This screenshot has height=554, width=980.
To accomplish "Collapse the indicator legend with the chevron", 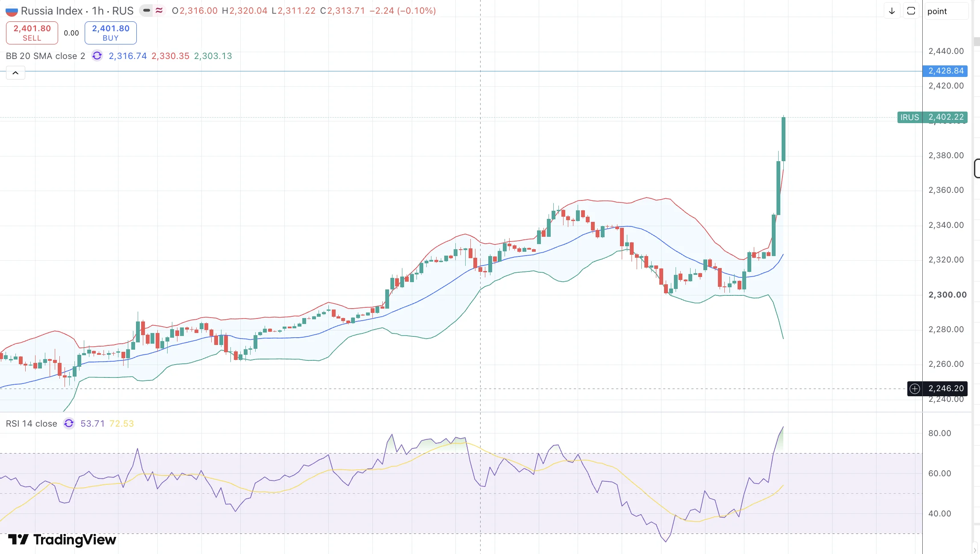I will pos(15,73).
